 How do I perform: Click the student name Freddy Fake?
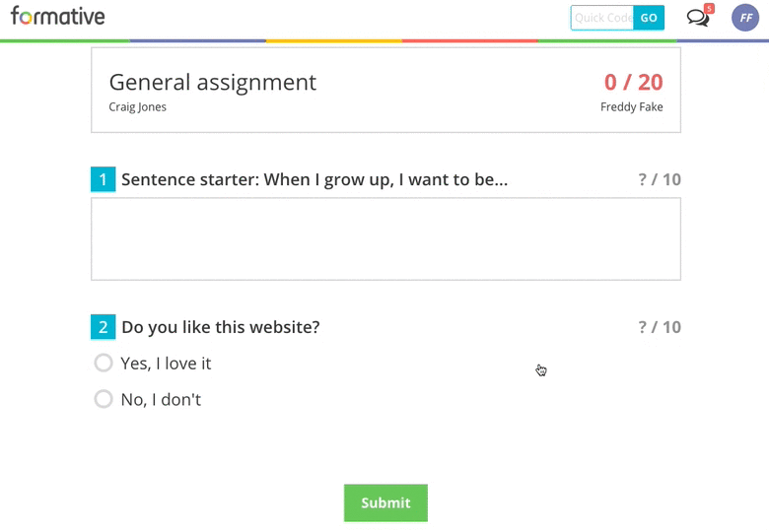[x=632, y=106]
